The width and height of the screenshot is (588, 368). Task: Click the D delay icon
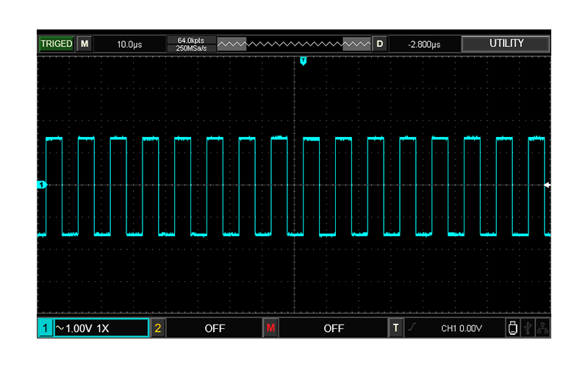[x=380, y=44]
